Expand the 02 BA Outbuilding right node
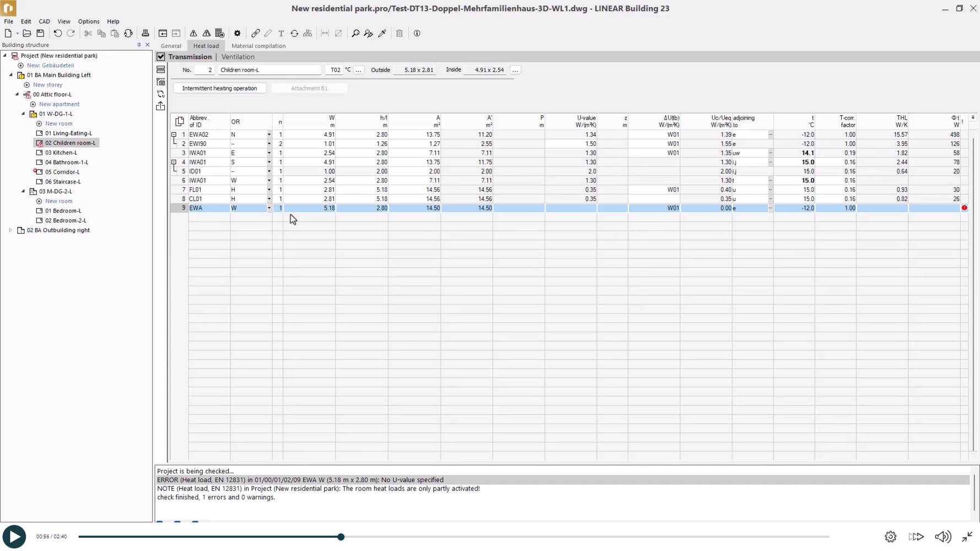980x551 pixels. [10, 230]
